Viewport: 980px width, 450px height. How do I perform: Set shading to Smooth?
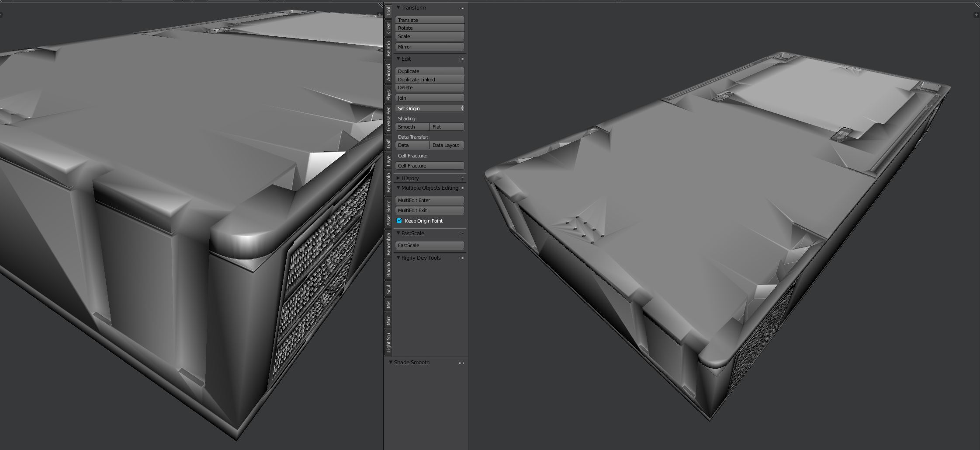412,127
